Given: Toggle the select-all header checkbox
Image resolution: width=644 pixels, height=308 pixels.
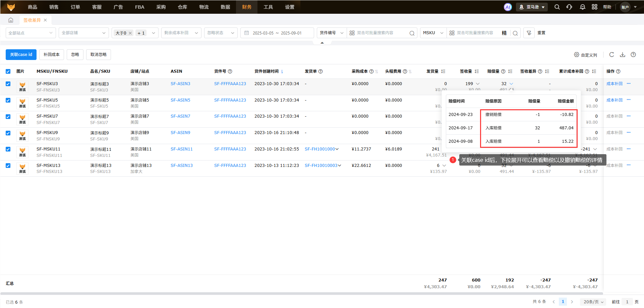Looking at the screenshot, I should click(x=8, y=71).
